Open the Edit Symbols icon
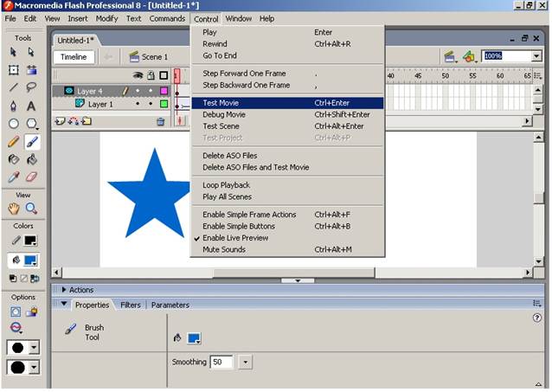 (469, 56)
